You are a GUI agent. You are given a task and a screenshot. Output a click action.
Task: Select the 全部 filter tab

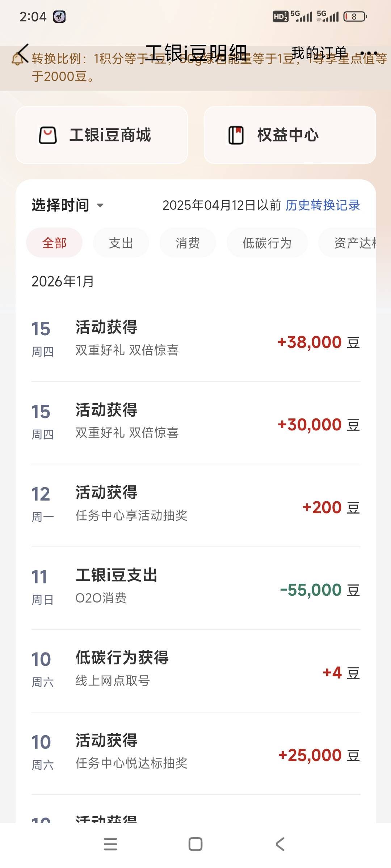coord(54,243)
